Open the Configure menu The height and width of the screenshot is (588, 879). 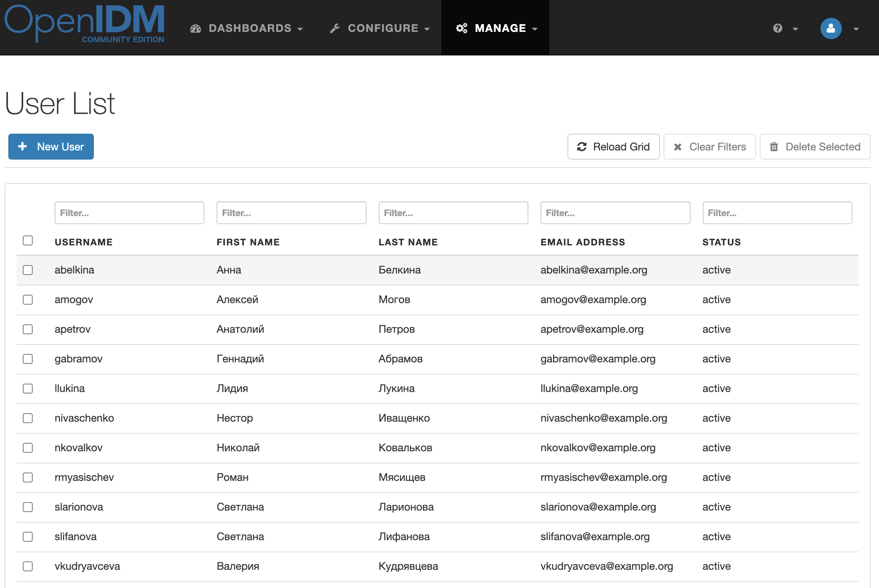coord(383,28)
